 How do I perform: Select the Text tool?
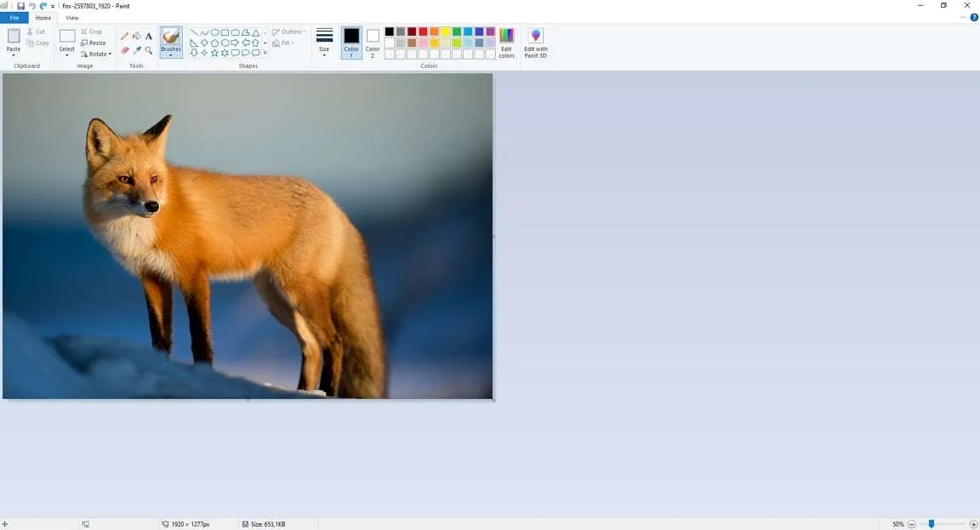pos(149,37)
